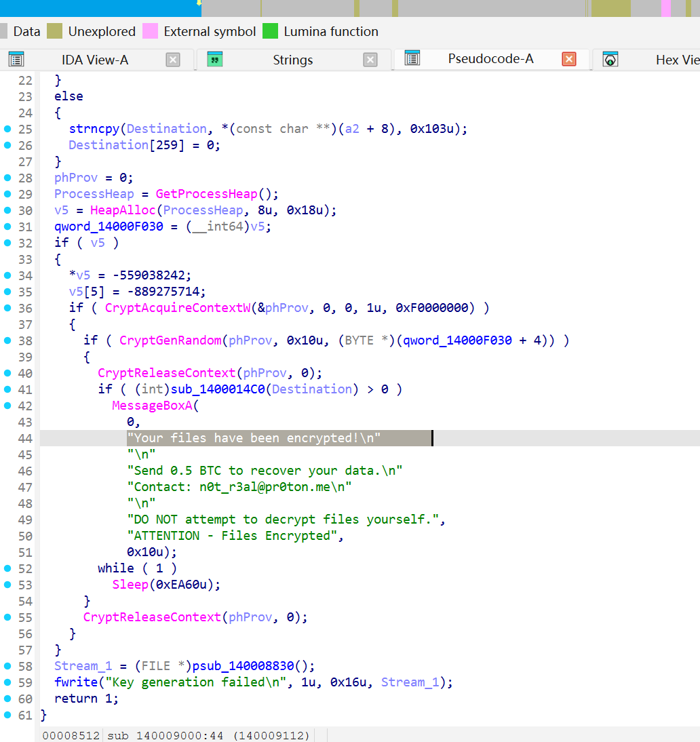Click the GetProcessHeap function name
This screenshot has height=742, width=700.
[206, 194]
